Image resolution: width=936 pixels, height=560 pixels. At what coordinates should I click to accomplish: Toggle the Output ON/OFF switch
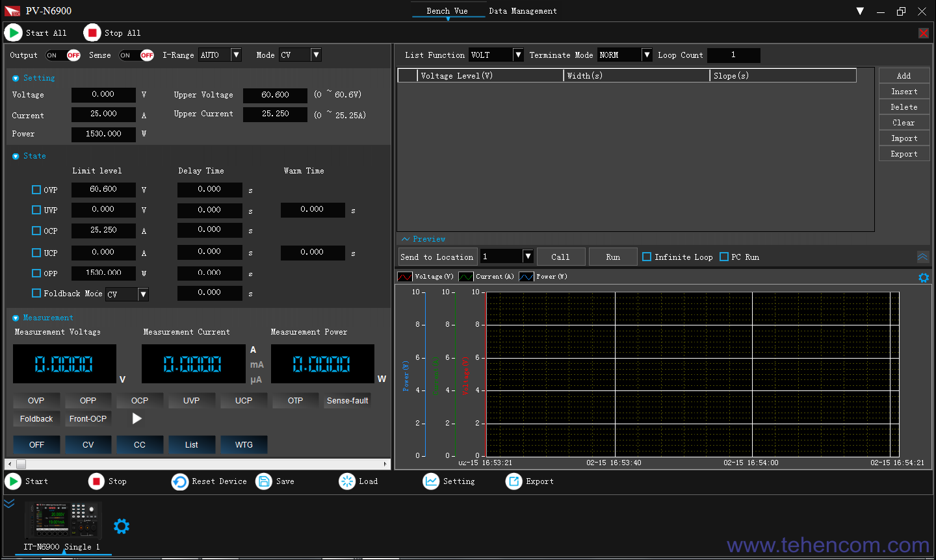[63, 55]
